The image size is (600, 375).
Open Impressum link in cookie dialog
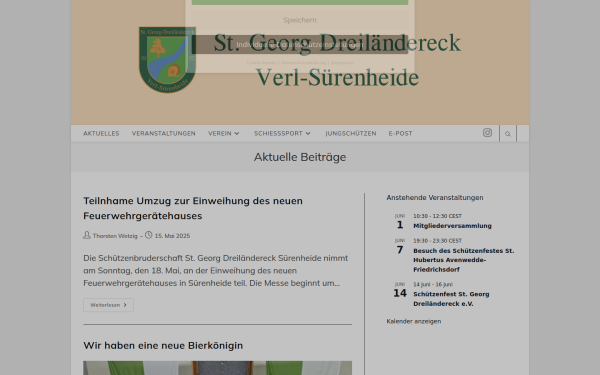tap(342, 63)
